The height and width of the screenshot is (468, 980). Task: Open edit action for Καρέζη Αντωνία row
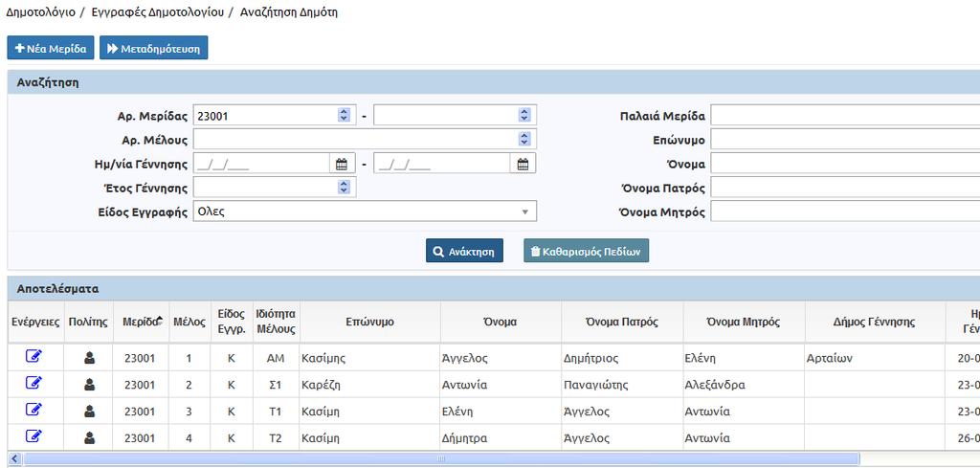click(x=34, y=383)
